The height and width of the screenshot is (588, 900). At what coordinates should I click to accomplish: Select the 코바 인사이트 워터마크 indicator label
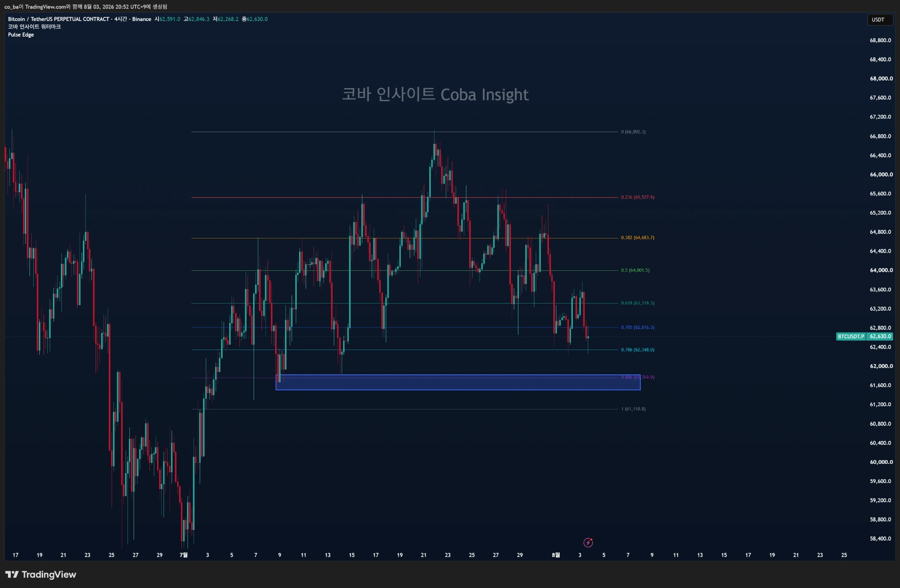click(x=34, y=27)
